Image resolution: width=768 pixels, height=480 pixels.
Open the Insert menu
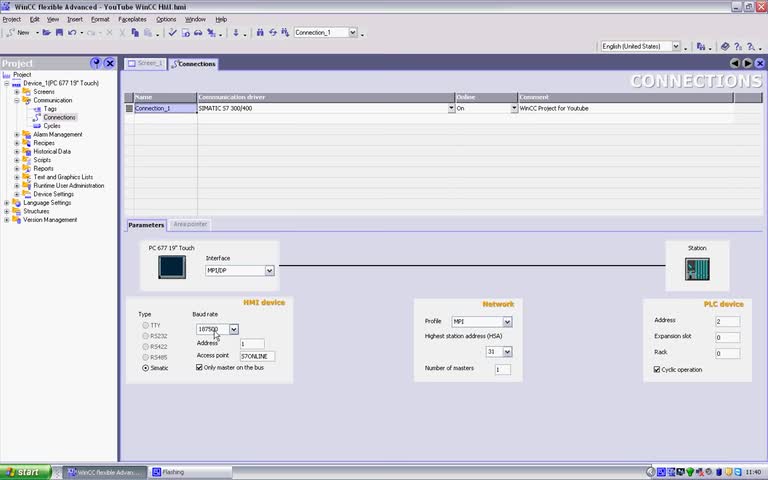(x=75, y=19)
